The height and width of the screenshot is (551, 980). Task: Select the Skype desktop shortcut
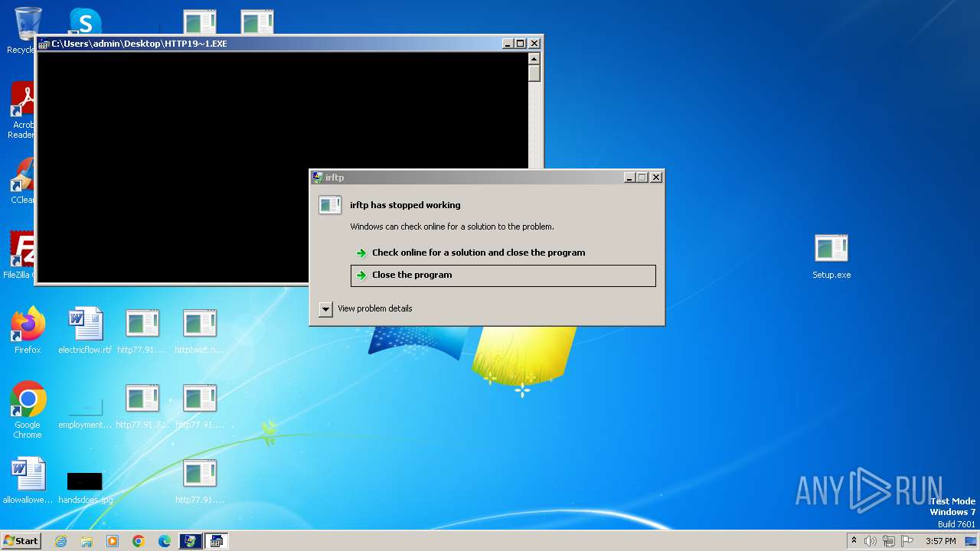pos(85,21)
